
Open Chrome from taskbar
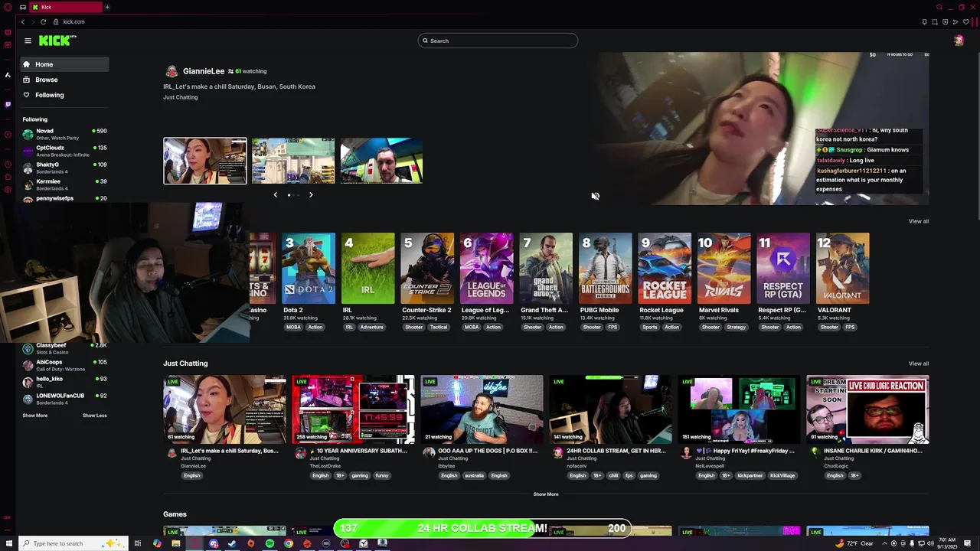(x=289, y=543)
